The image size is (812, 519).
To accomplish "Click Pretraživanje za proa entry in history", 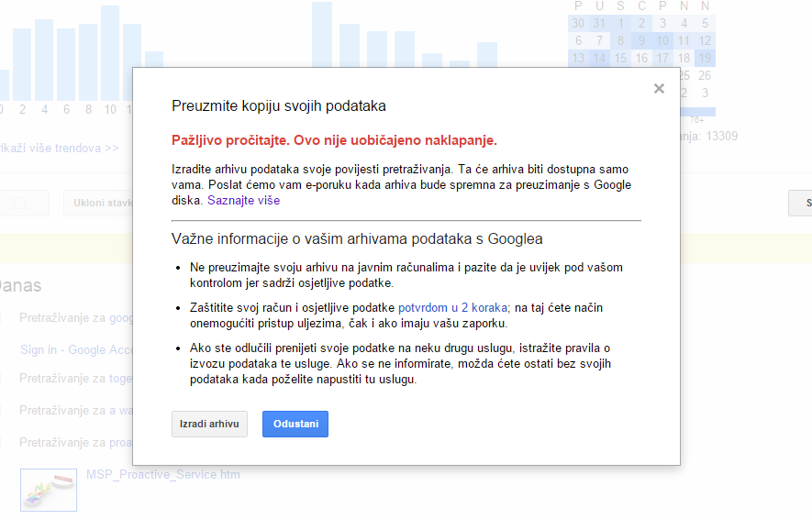I will (x=75, y=442).
